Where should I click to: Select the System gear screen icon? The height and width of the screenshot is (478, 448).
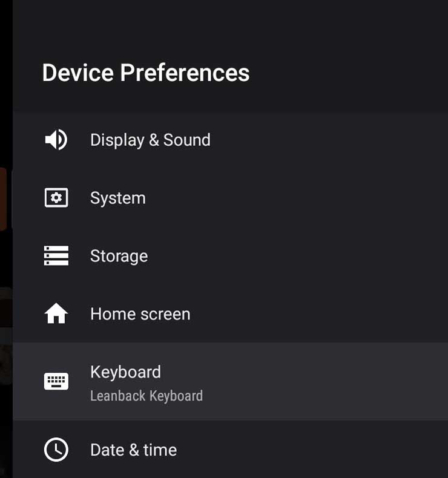[56, 198]
